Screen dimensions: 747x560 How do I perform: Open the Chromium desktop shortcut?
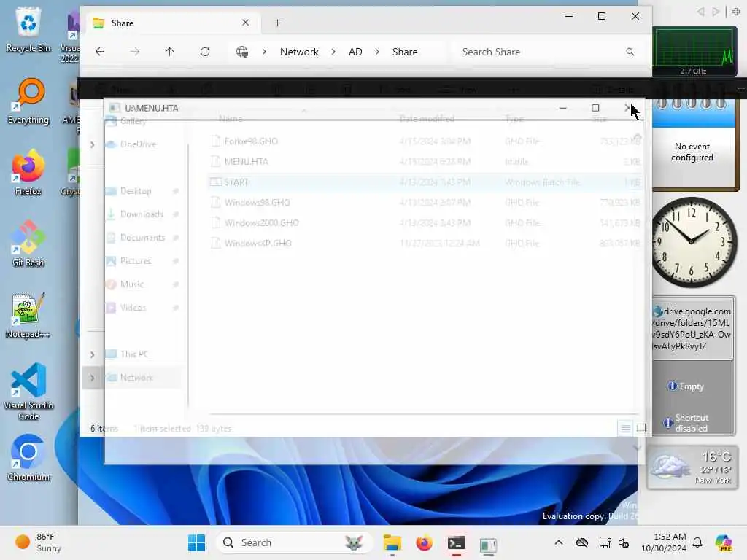click(x=28, y=458)
